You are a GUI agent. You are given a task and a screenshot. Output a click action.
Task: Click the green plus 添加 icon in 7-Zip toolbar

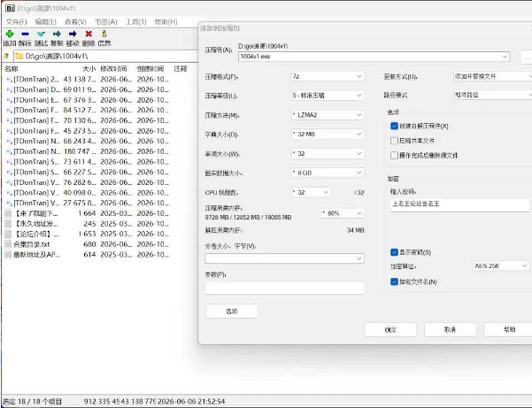click(x=9, y=34)
